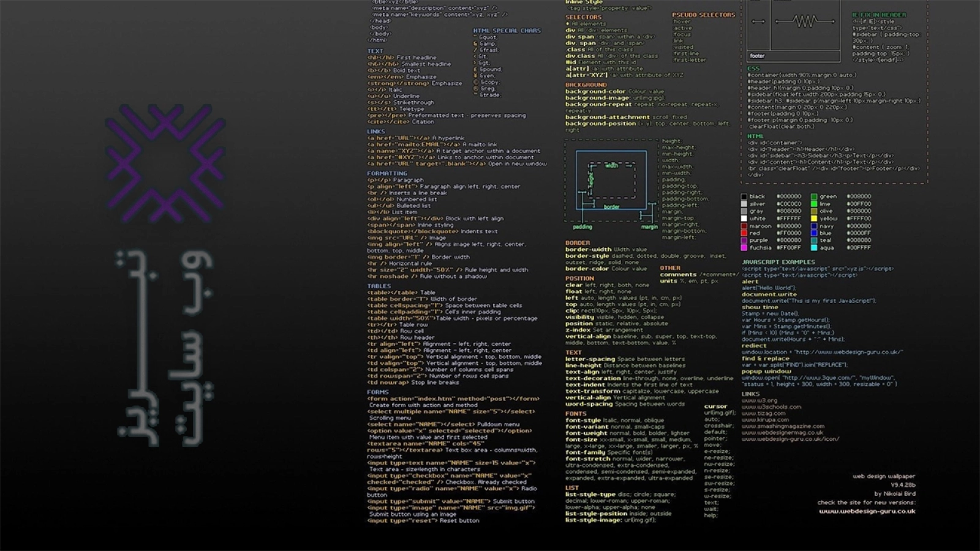Click the "&copy;" special char entry
Viewport: 980px width, 551px height.
(486, 83)
